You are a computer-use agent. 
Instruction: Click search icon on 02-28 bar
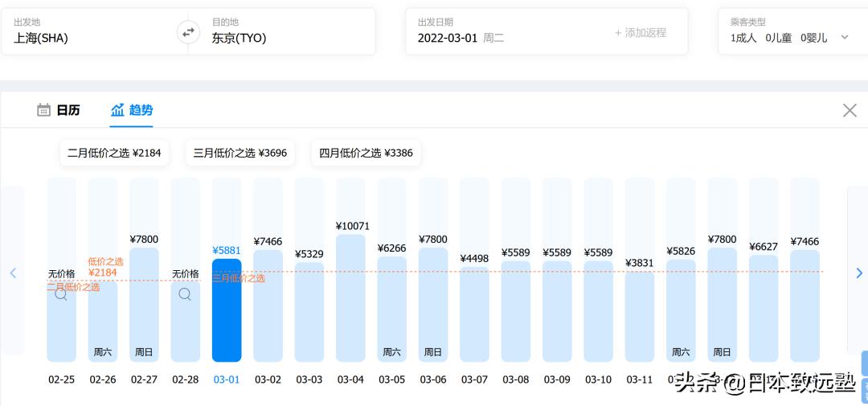click(x=185, y=294)
